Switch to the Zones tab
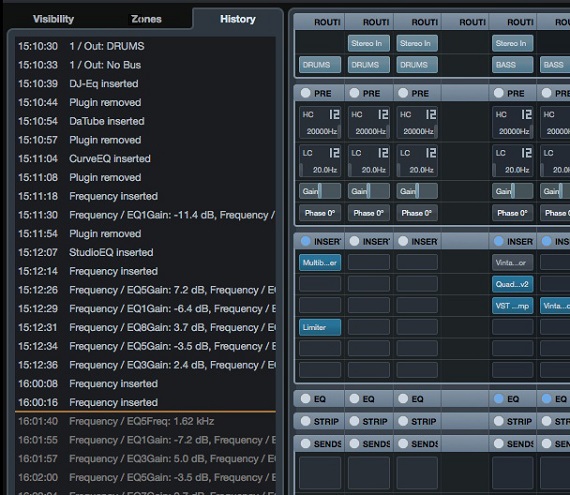This screenshot has height=495, width=570. pyautogui.click(x=146, y=19)
